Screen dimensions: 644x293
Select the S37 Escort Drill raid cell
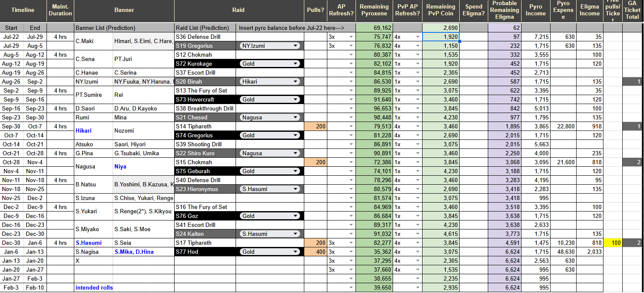[x=205, y=73]
